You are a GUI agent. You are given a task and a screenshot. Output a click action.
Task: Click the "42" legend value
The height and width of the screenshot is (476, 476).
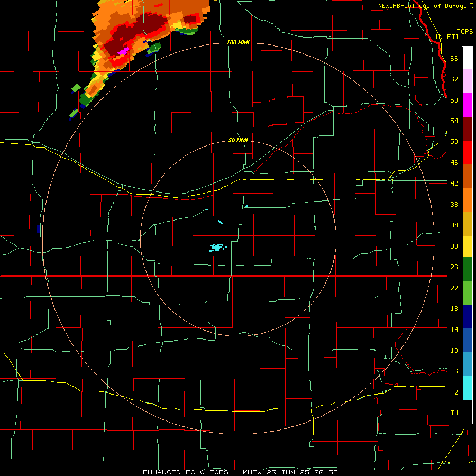tap(454, 184)
